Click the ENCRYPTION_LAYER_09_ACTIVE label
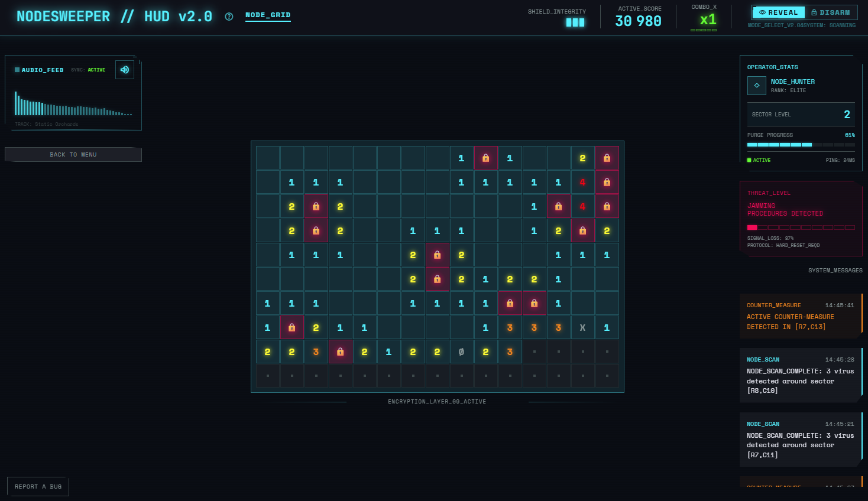Screen dimensions: 868x501 (x=437, y=402)
